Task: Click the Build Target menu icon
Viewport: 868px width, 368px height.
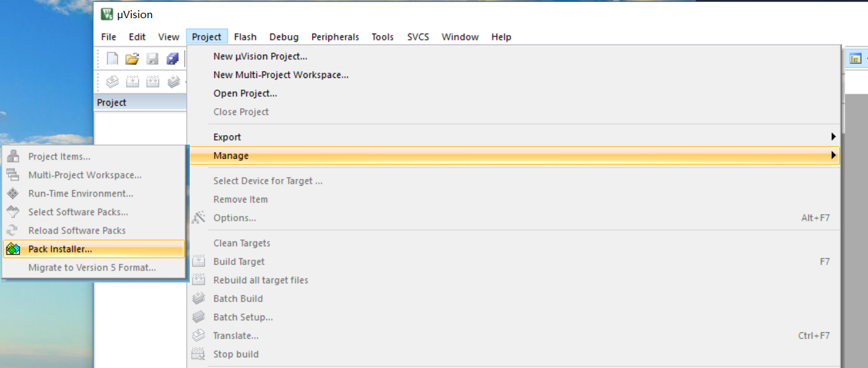Action: click(x=198, y=262)
